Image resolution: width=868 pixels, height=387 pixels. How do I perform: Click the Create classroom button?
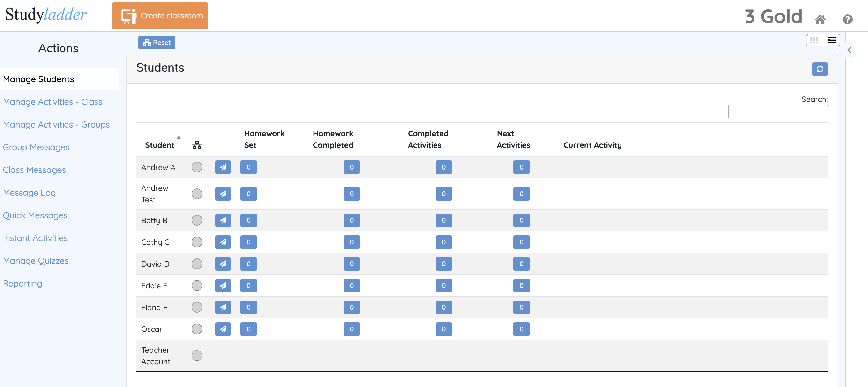160,16
